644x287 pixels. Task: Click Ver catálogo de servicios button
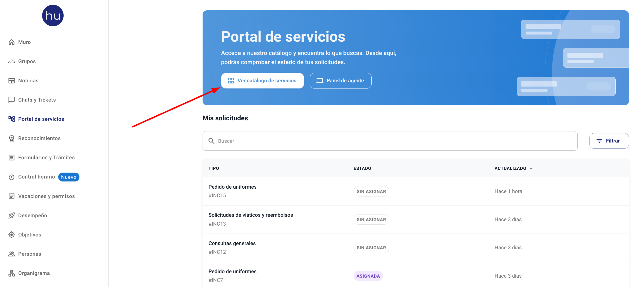pyautogui.click(x=262, y=81)
